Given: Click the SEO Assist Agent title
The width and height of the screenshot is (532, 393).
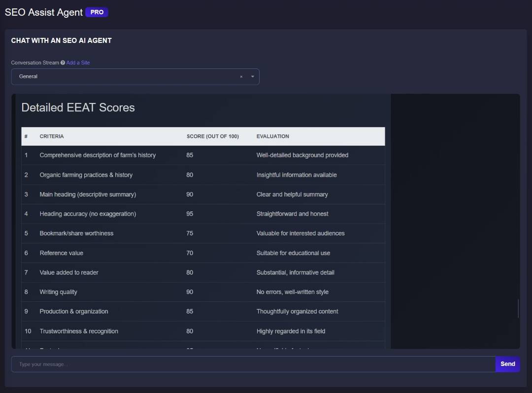Looking at the screenshot, I should (x=44, y=12).
